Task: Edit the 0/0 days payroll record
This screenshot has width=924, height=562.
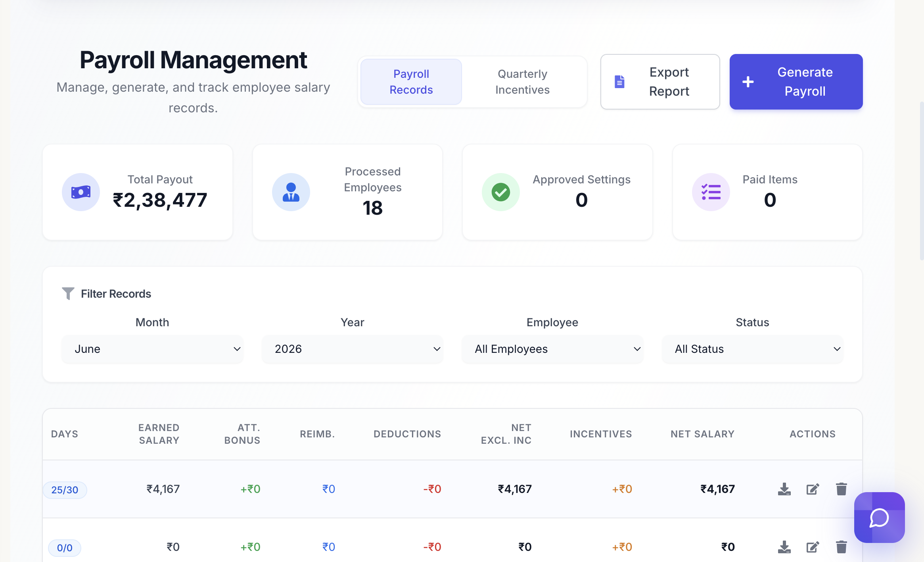Action: coord(813,547)
